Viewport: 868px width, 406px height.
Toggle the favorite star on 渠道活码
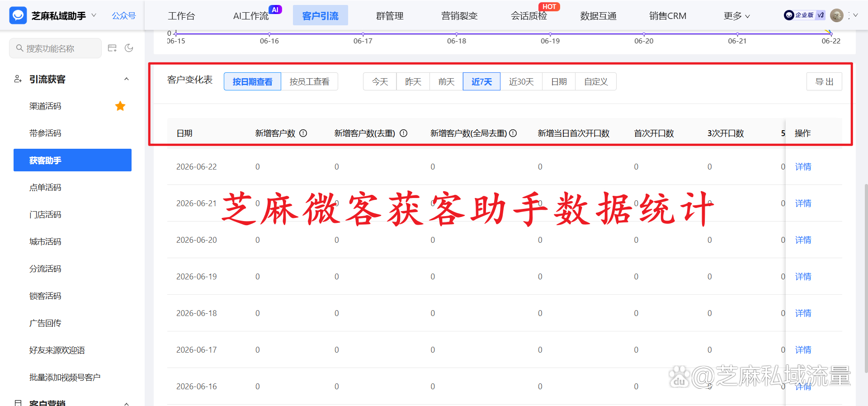coord(120,106)
